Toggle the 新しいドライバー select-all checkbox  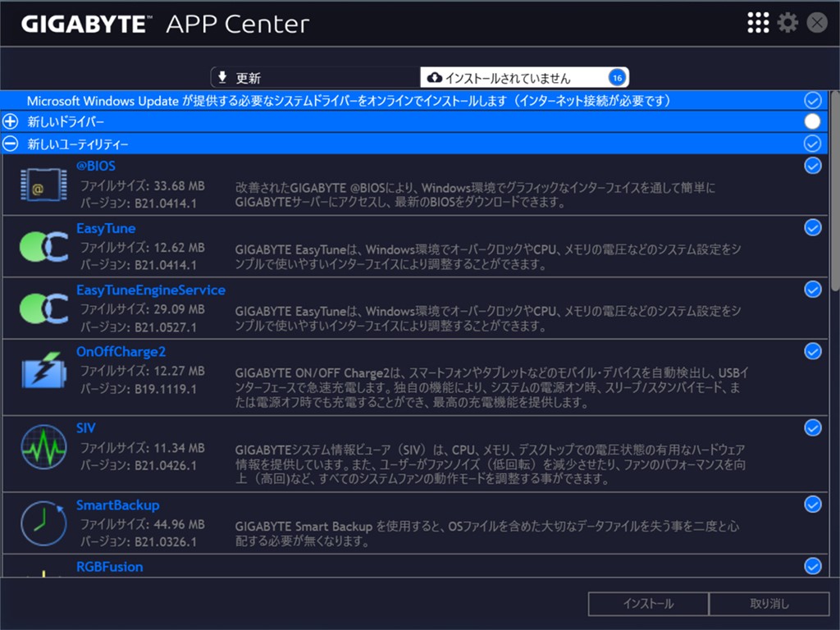coord(812,121)
